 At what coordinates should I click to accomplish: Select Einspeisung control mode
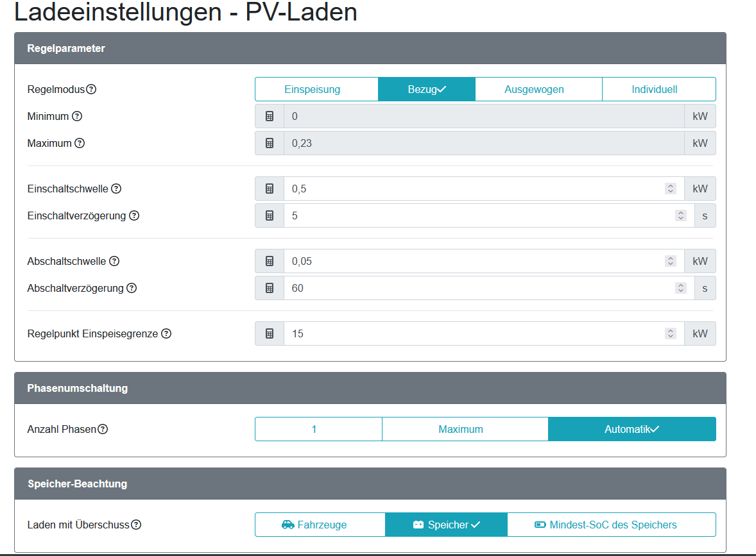[x=317, y=89]
